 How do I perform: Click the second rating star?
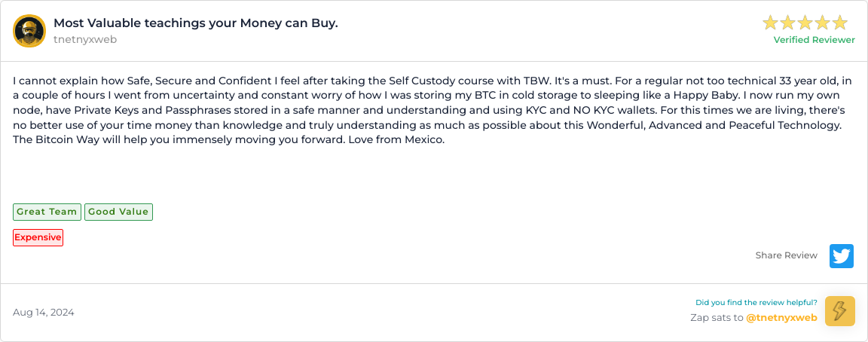(787, 23)
